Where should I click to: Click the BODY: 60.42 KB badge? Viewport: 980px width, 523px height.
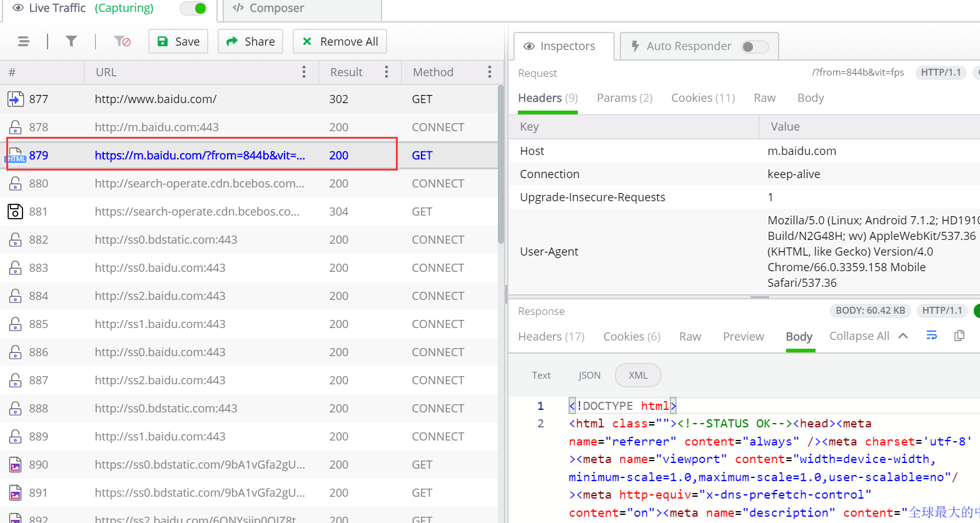coord(870,311)
